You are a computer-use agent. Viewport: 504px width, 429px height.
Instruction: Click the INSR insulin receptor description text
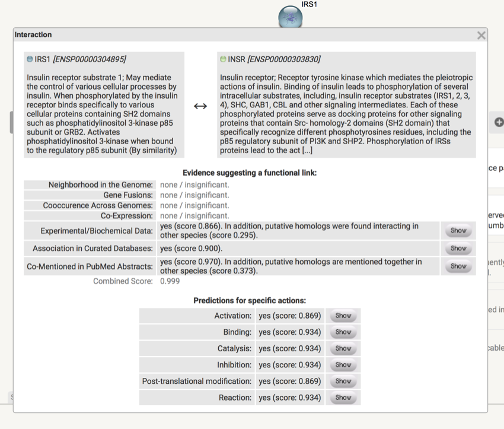click(x=346, y=114)
